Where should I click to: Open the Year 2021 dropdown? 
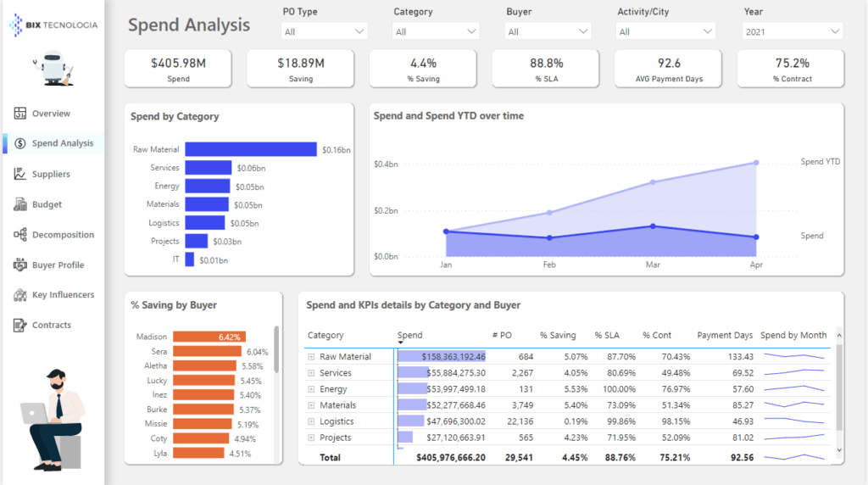pyautogui.click(x=792, y=31)
